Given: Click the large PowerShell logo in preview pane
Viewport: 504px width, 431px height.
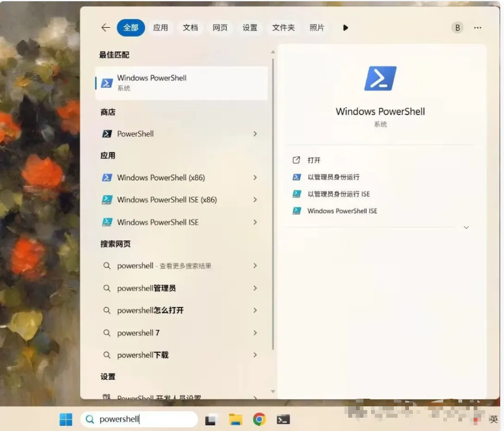Looking at the screenshot, I should tap(381, 78).
